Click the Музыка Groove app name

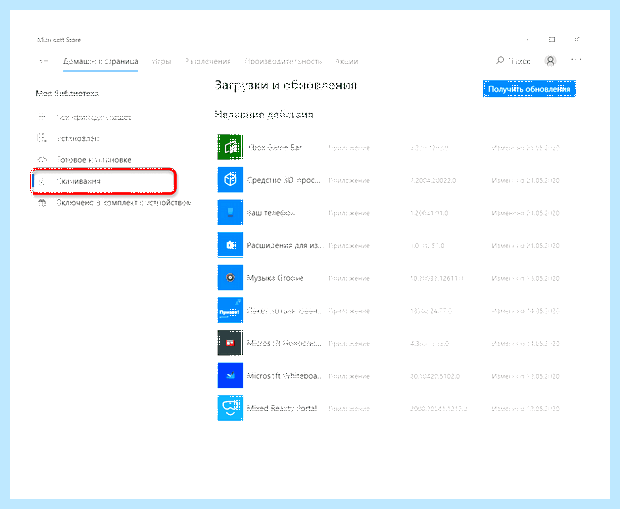275,278
